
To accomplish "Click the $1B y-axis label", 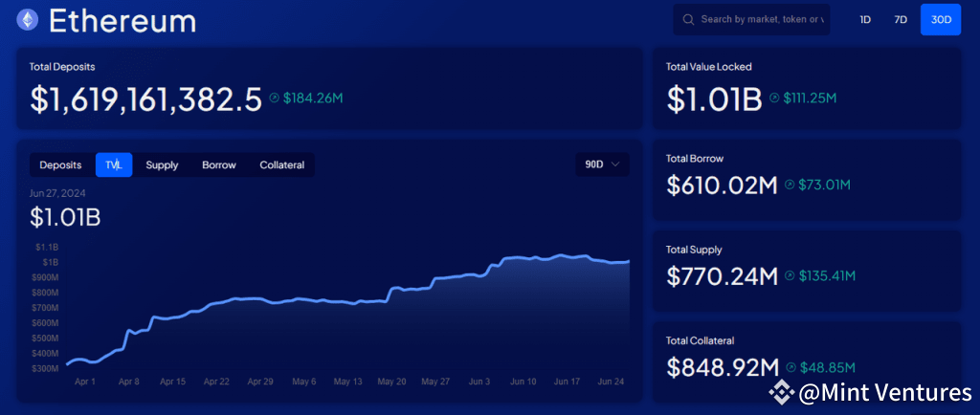I will [52, 262].
